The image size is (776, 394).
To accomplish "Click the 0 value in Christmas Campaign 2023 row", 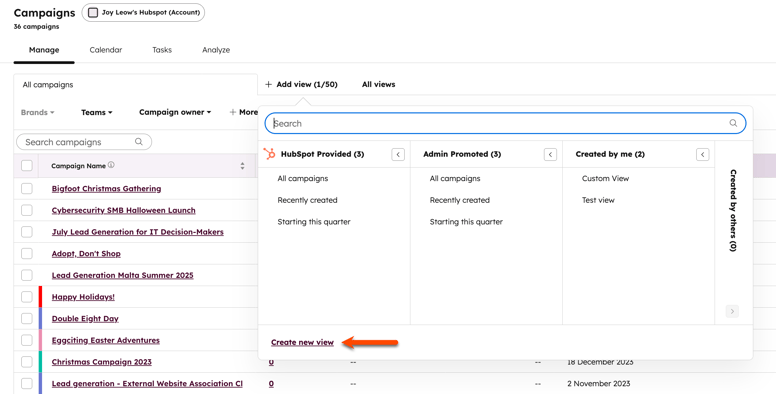I will [x=271, y=362].
